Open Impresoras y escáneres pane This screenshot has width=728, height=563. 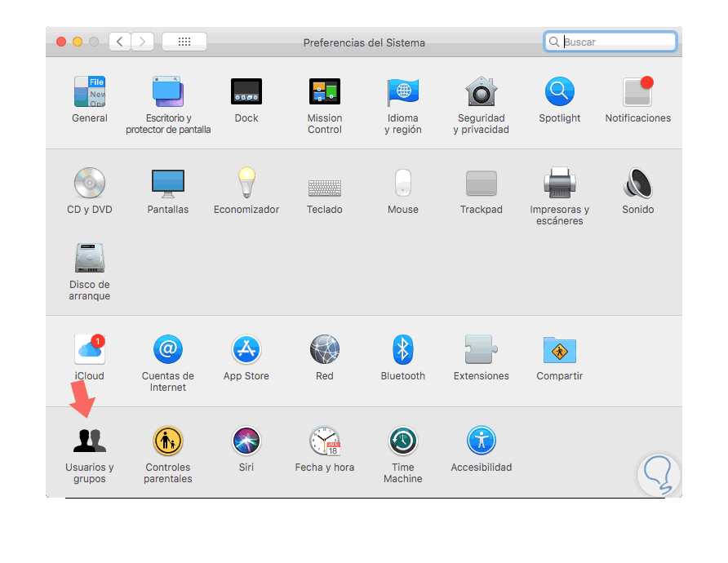(559, 183)
